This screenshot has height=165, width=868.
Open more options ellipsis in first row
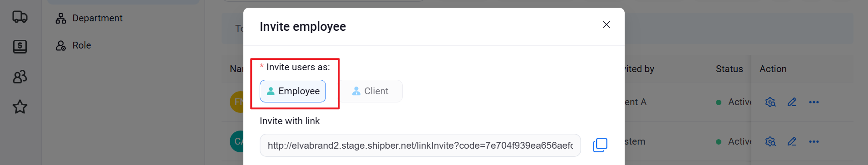(x=814, y=102)
